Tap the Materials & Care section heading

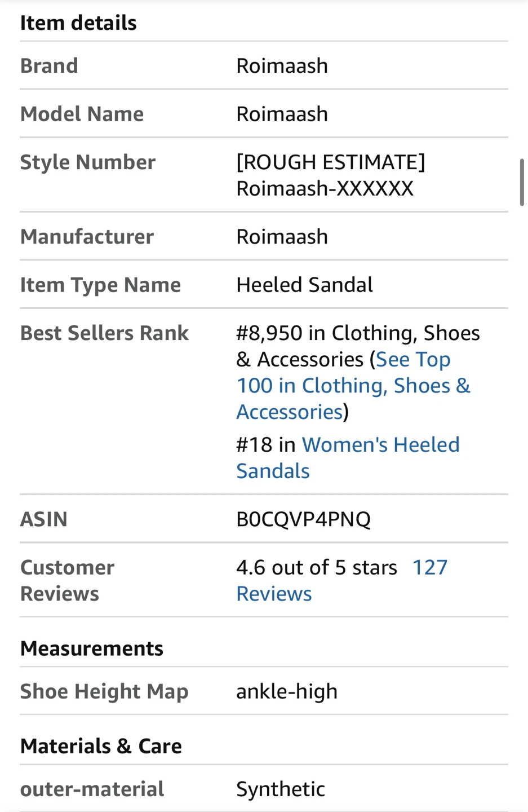[x=101, y=746]
